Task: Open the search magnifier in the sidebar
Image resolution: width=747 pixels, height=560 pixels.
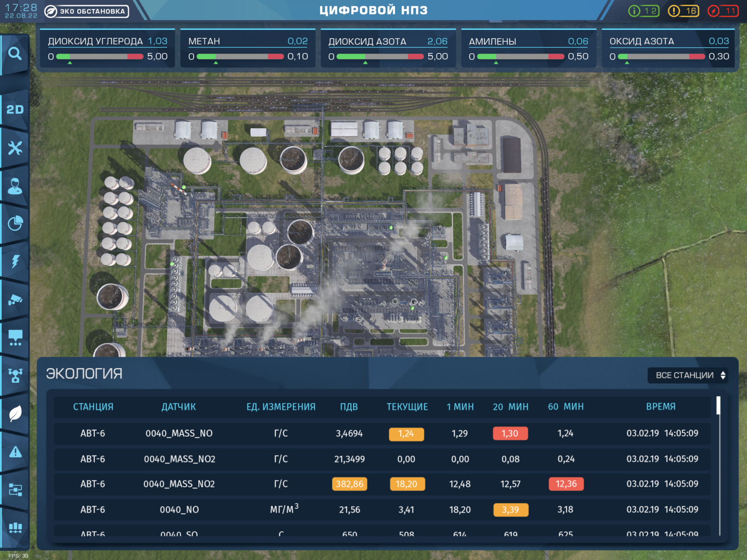Action: [x=15, y=54]
